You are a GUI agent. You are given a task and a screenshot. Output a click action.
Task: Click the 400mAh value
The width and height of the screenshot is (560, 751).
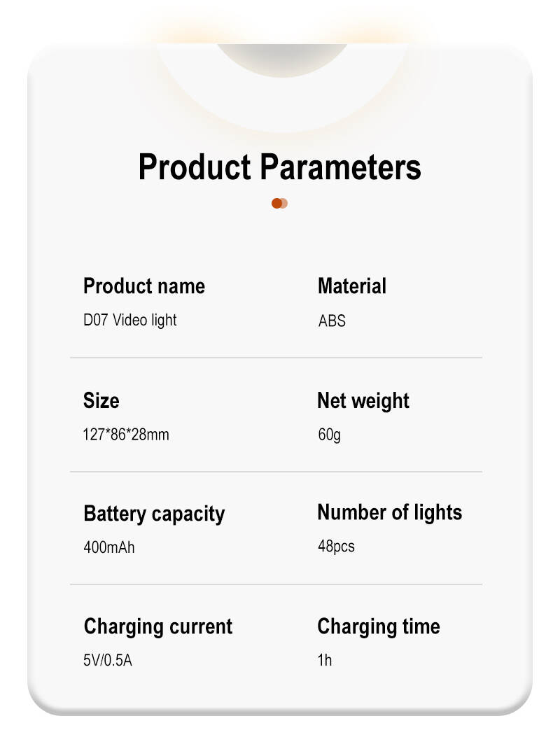click(x=109, y=547)
